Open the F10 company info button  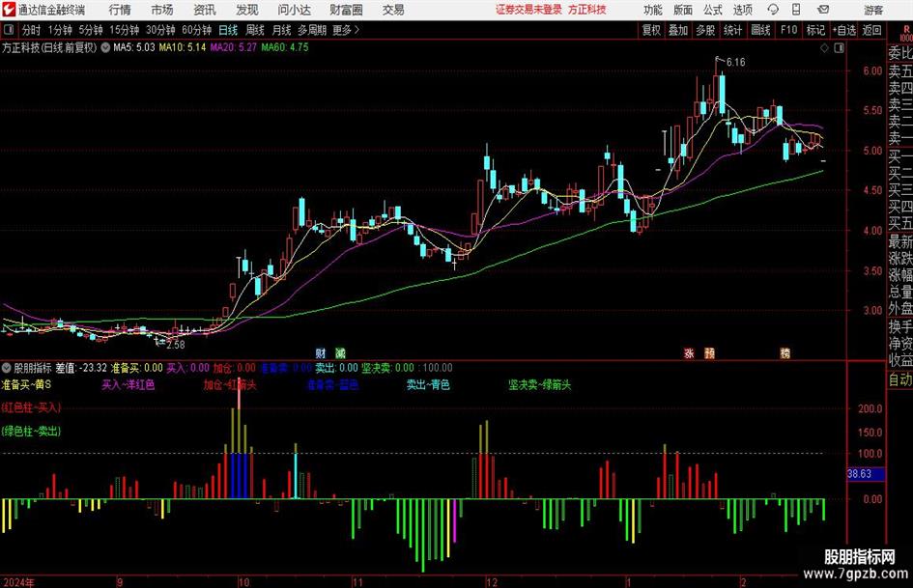[x=788, y=30]
